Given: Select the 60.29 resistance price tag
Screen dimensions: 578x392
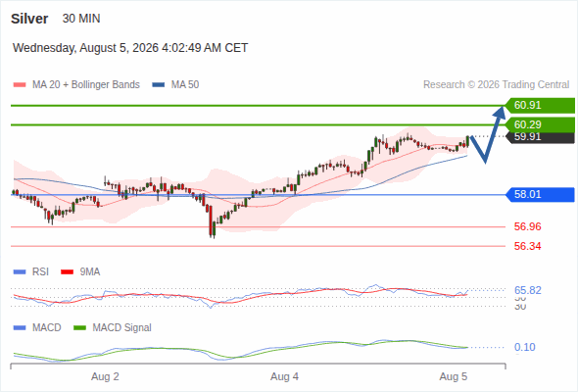Looking at the screenshot, I should coord(540,124).
